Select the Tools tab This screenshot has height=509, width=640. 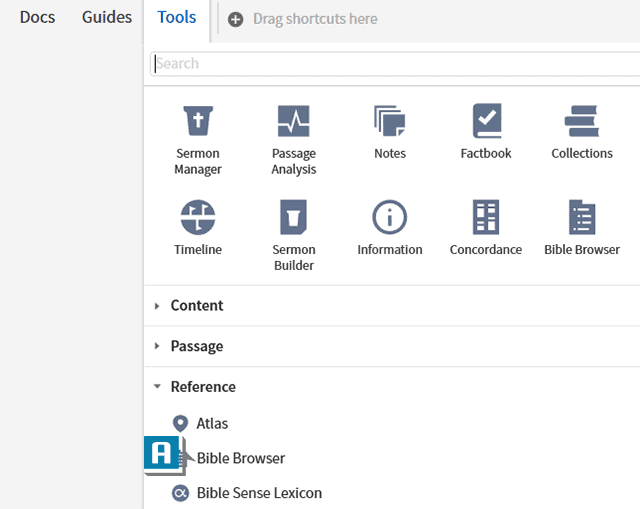coord(177,17)
